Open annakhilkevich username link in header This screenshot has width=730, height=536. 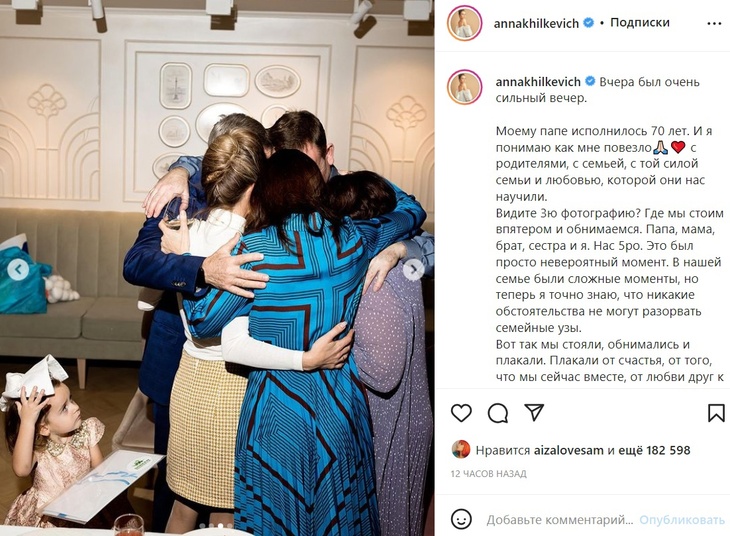click(536, 23)
